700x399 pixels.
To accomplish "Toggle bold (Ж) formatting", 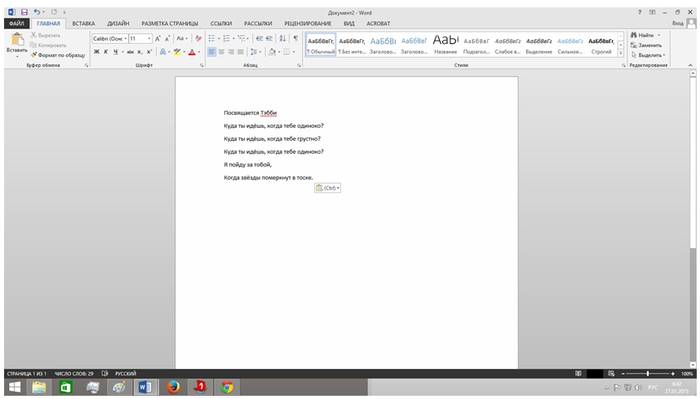I will click(x=96, y=52).
